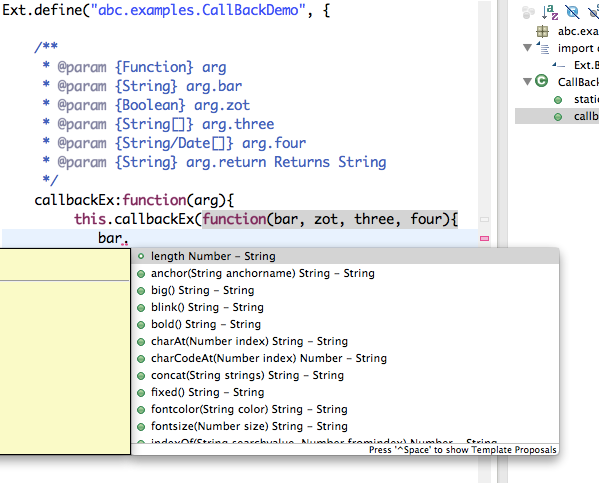
Task: Click 'arg.zot' in the Boolean param comment
Action: pyautogui.click(x=222, y=105)
